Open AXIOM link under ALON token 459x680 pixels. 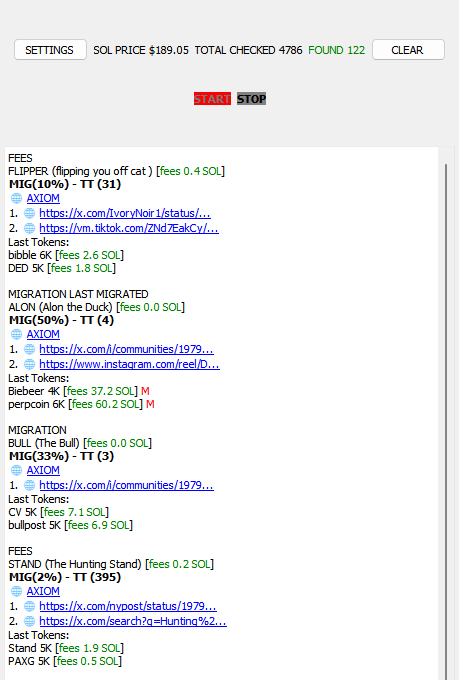point(43,334)
